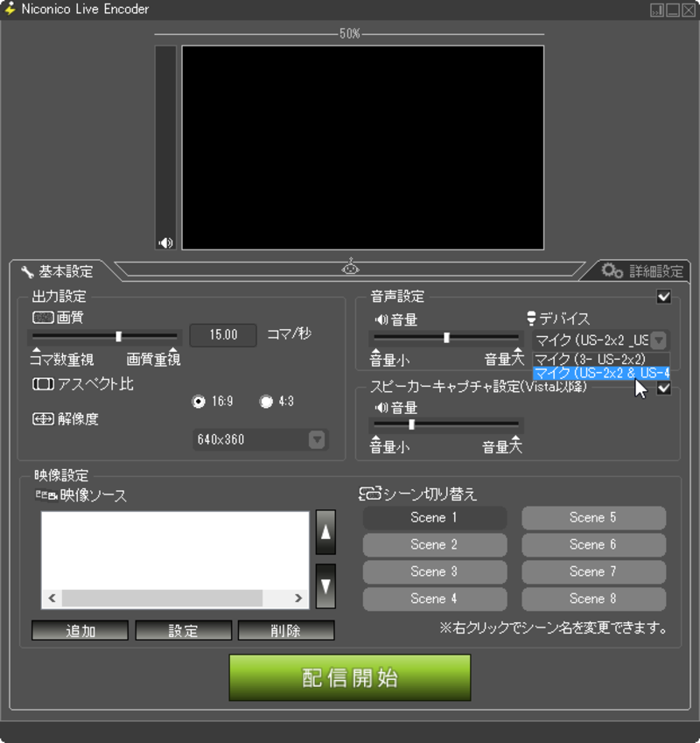Viewport: 700px width, 743px height.
Task: Click the 画質 quality icon
Action: pos(43,317)
